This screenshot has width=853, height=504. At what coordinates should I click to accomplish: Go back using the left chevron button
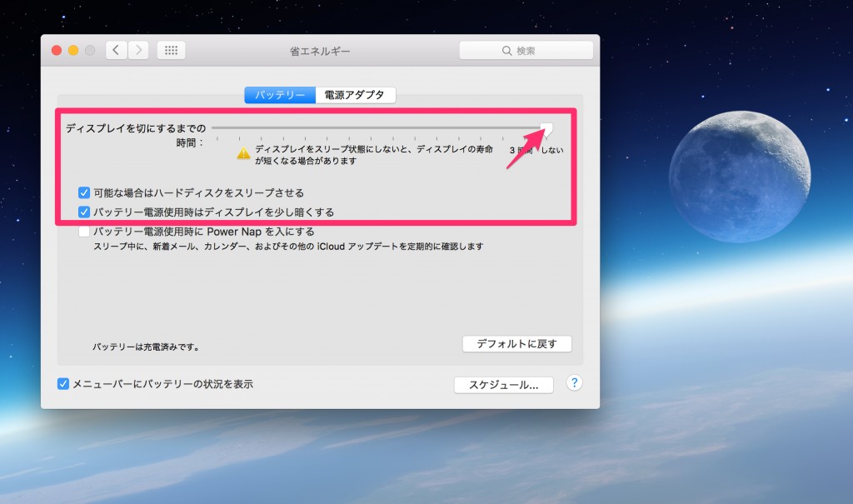tap(116, 50)
